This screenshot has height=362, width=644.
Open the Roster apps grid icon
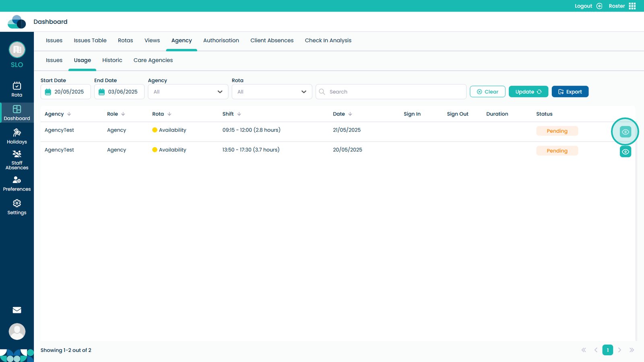click(632, 6)
